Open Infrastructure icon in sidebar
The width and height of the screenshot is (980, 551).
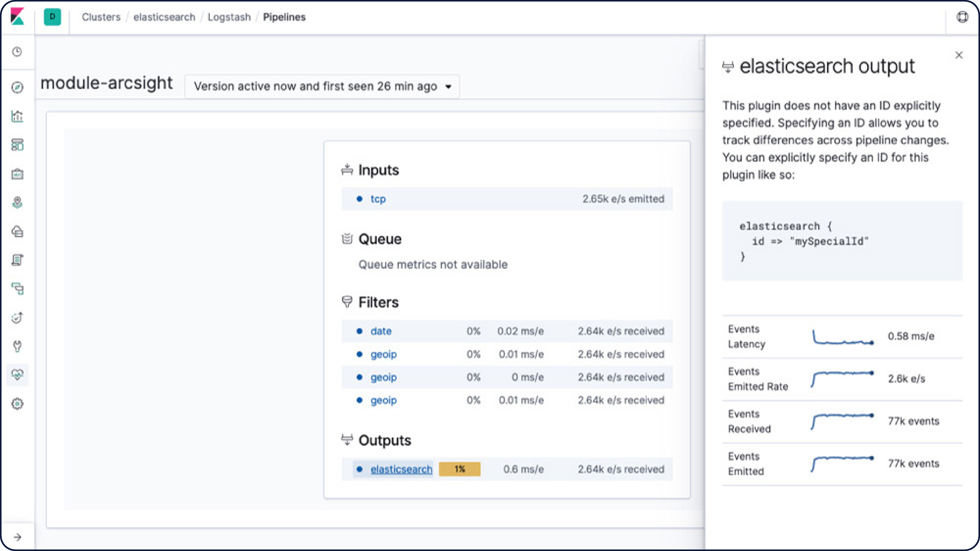pos(17,231)
